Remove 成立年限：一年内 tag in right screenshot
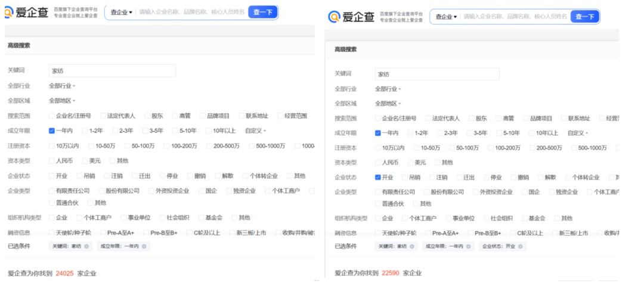The image size is (644, 286). tap(468, 246)
